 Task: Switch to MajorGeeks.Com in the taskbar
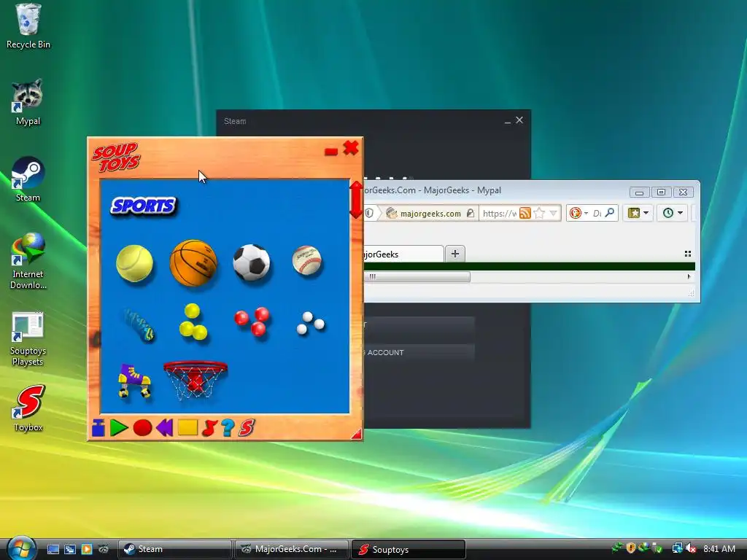[291, 549]
